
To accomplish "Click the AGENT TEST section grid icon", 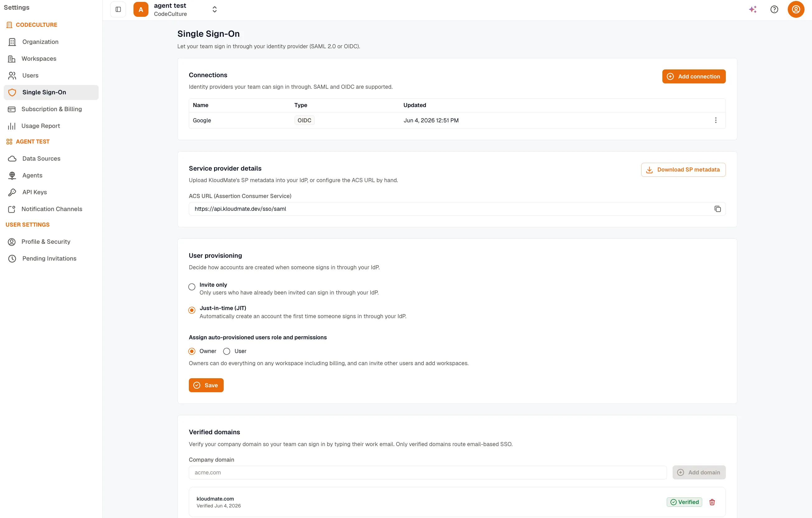I will [9, 142].
